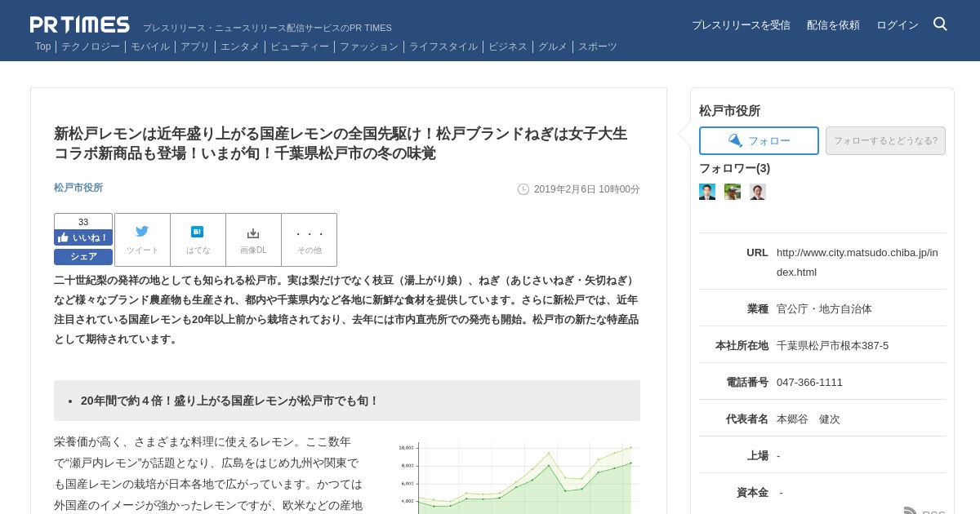Click the PR TIMES logo
The height and width of the screenshot is (514, 980).
(x=79, y=24)
